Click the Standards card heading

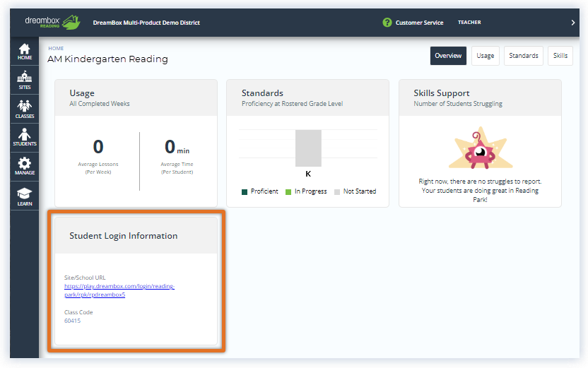[x=262, y=93]
